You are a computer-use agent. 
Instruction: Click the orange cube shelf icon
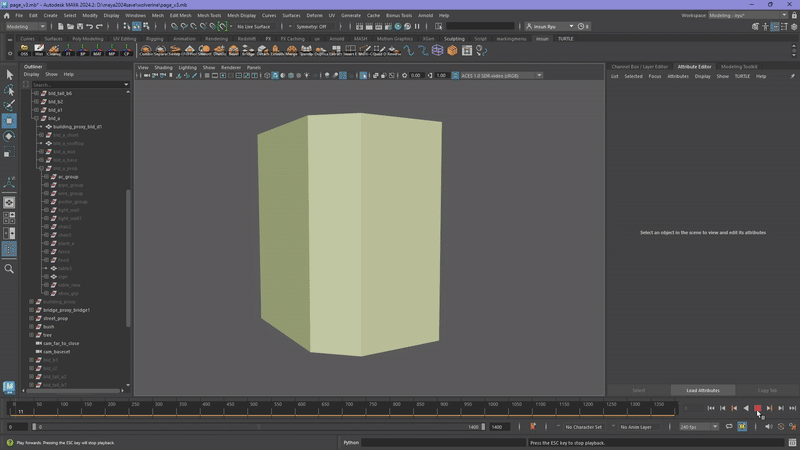452,50
